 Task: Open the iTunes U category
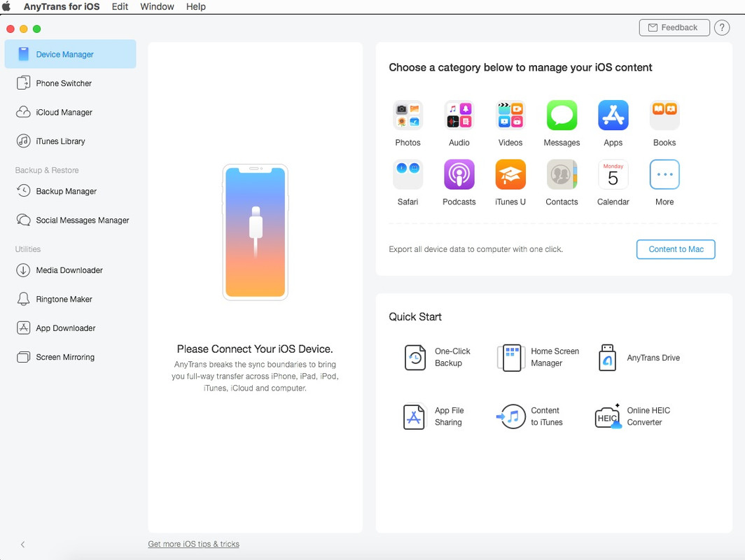510,174
